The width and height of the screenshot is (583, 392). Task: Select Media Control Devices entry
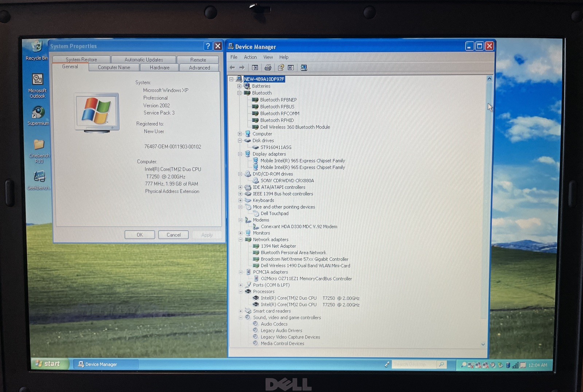282,344
